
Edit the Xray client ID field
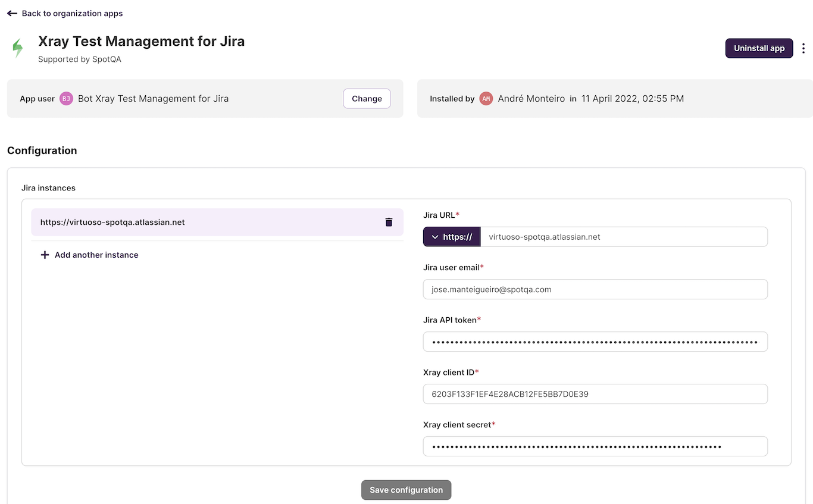coord(595,394)
